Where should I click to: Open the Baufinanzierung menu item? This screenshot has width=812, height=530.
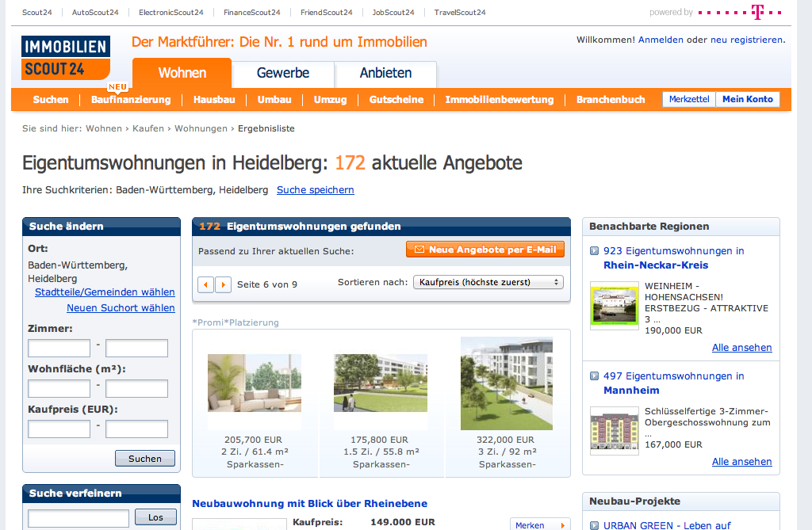pyautogui.click(x=131, y=99)
